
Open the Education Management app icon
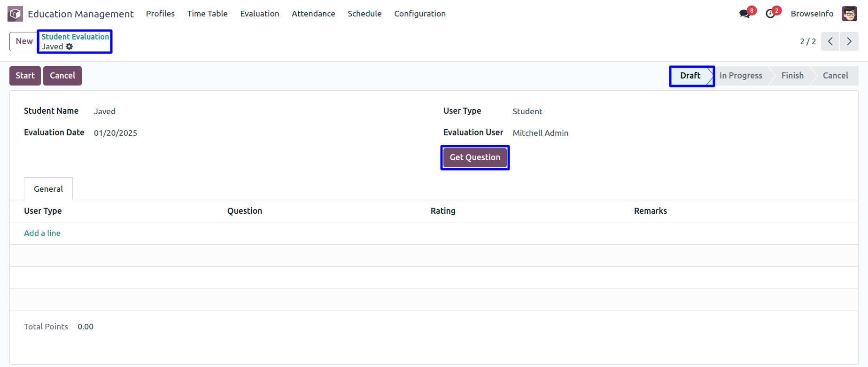pos(15,14)
